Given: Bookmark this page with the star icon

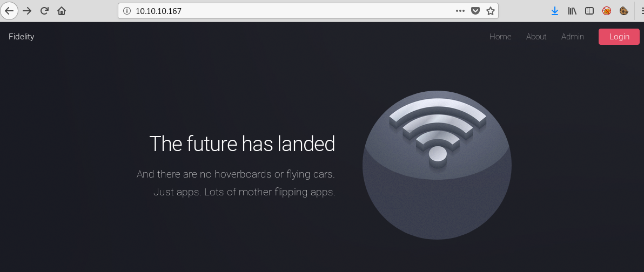Looking at the screenshot, I should click(x=491, y=11).
